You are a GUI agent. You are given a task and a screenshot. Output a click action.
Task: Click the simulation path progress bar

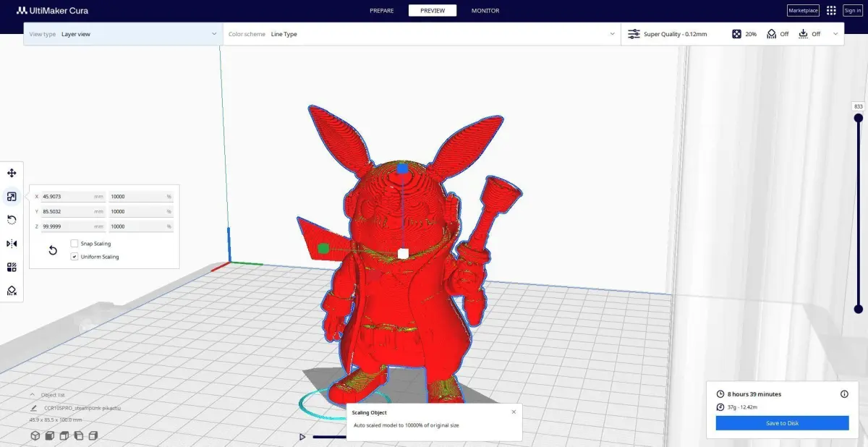[330, 437]
